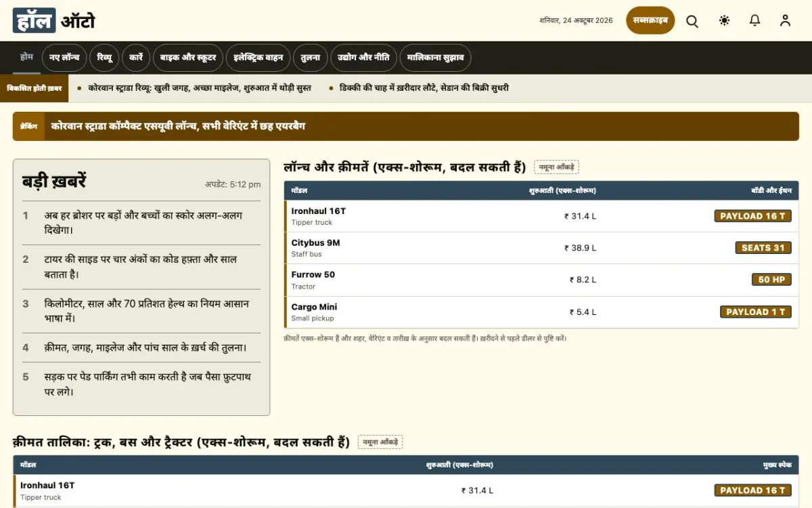
Task: Open top story 2 about टायर कोड
Action: [x=141, y=267]
